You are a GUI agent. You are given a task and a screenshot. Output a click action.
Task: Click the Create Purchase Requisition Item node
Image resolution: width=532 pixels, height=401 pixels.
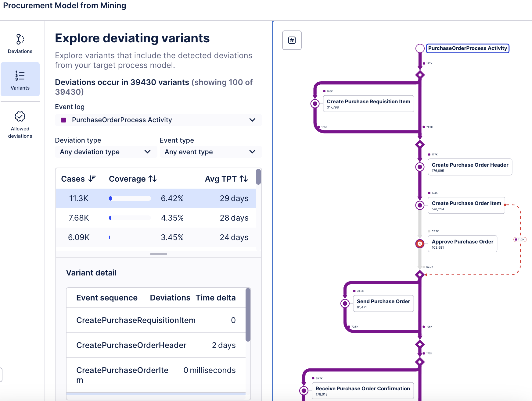[x=368, y=104]
